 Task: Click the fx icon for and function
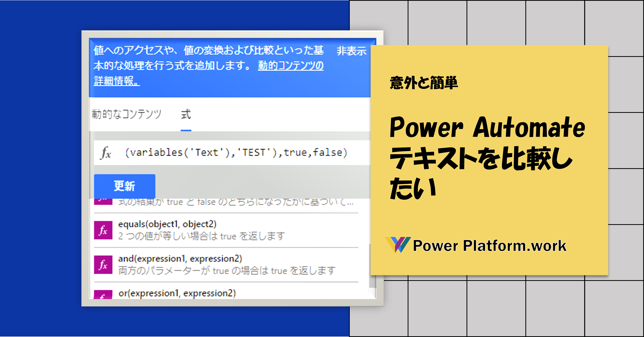103,265
